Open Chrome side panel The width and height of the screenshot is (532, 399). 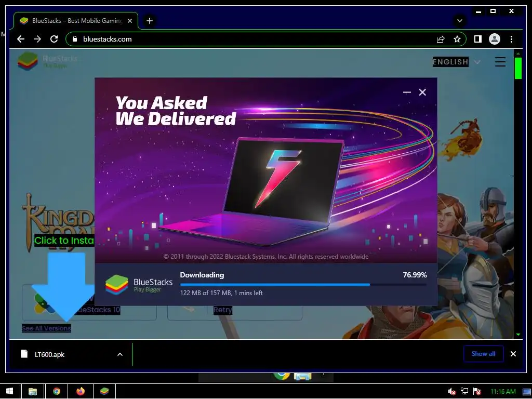coord(478,39)
